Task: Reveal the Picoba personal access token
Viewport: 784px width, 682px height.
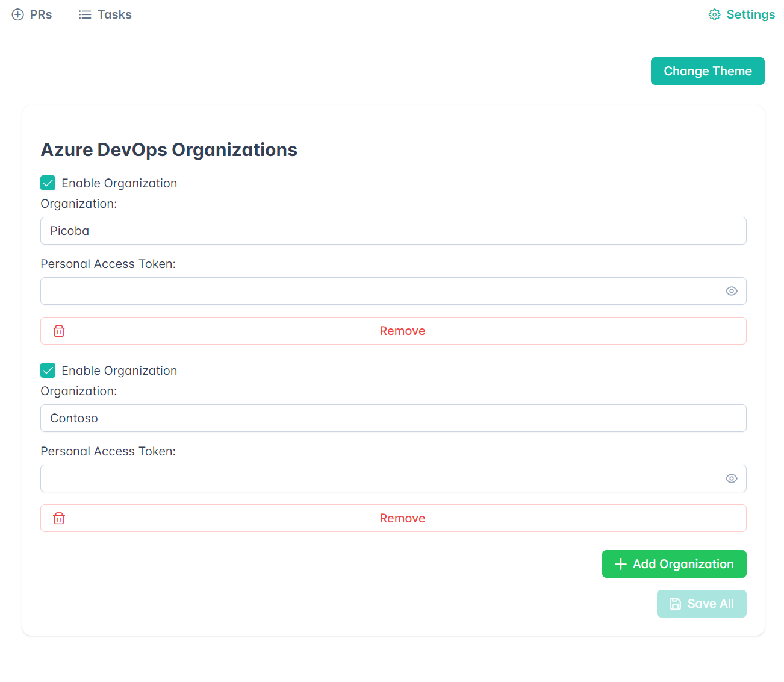Action: (x=732, y=291)
